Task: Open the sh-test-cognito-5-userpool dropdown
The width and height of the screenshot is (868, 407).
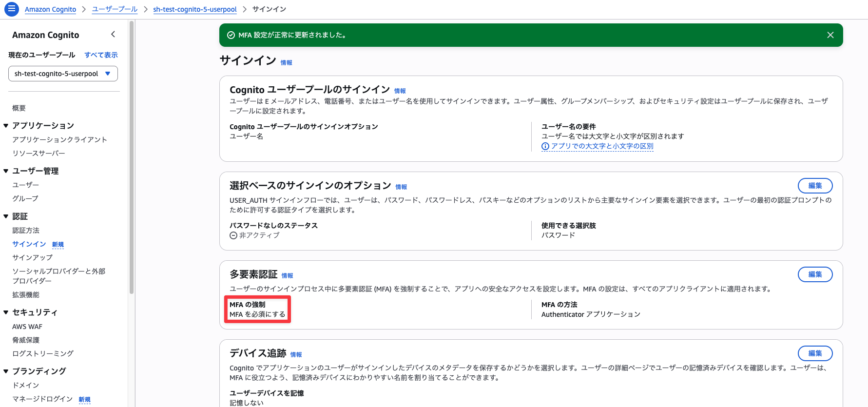Action: click(63, 74)
